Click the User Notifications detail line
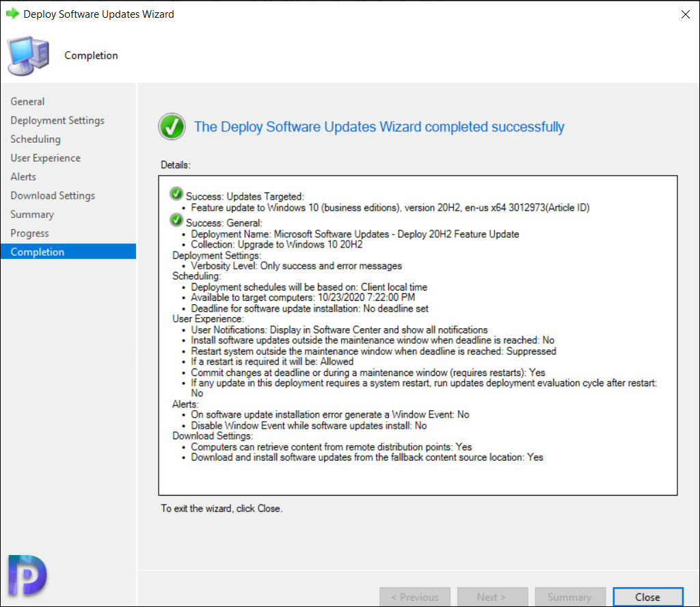Viewport: 700px width, 607px height. point(339,330)
